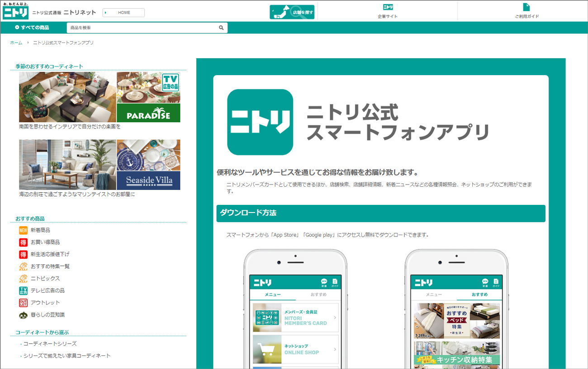Open the おすすめ特集一覧 link
This screenshot has width=588, height=369.
click(50, 266)
